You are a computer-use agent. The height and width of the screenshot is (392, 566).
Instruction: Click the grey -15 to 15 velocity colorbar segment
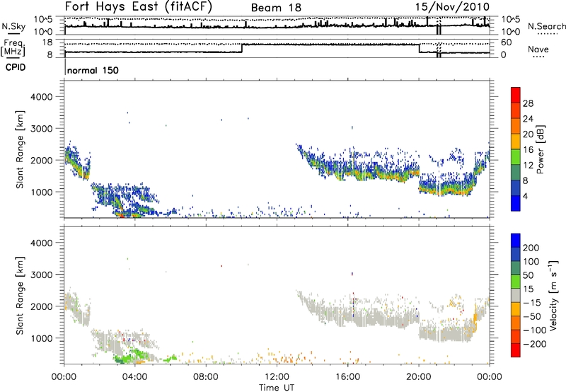[516, 295]
